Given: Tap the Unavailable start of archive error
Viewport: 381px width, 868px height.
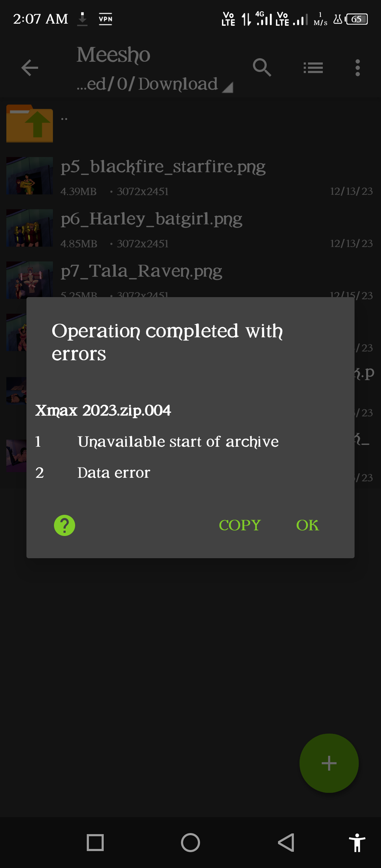Looking at the screenshot, I should pos(178,442).
